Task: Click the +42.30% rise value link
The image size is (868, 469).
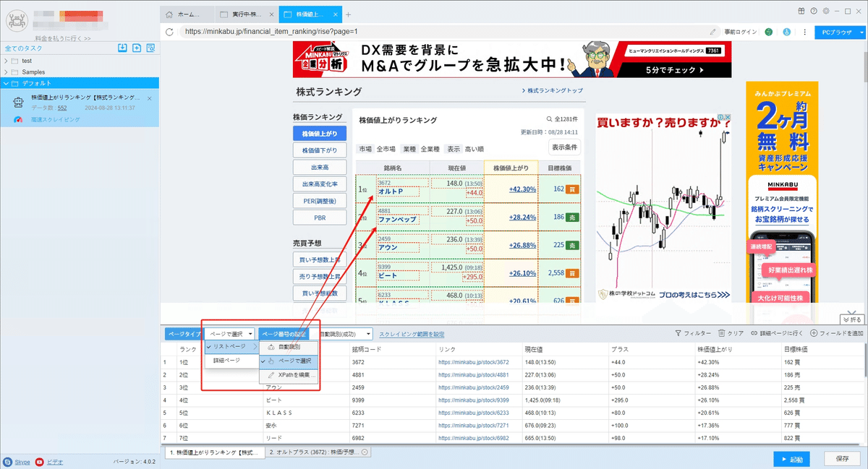Action: (522, 189)
